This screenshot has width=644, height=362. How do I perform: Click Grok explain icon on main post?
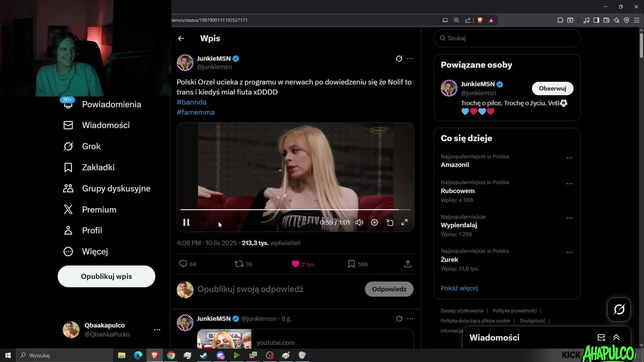tap(399, 58)
